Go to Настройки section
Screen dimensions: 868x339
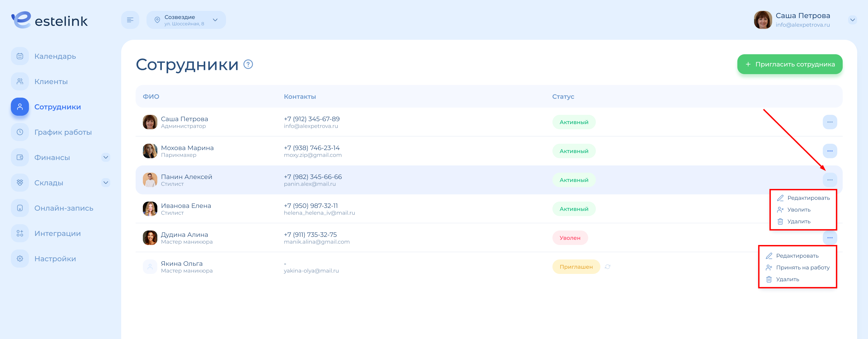(55, 259)
